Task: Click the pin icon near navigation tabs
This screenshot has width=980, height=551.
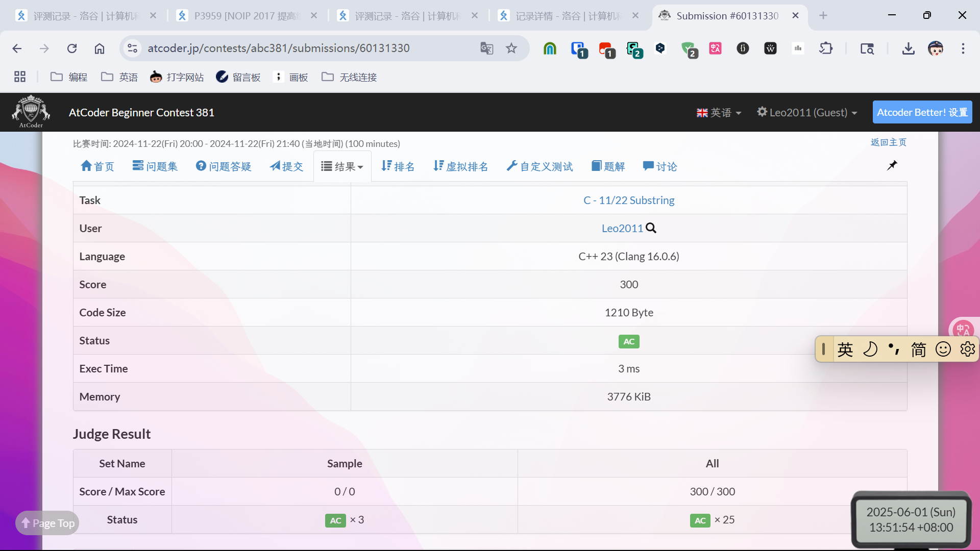Action: click(x=892, y=165)
